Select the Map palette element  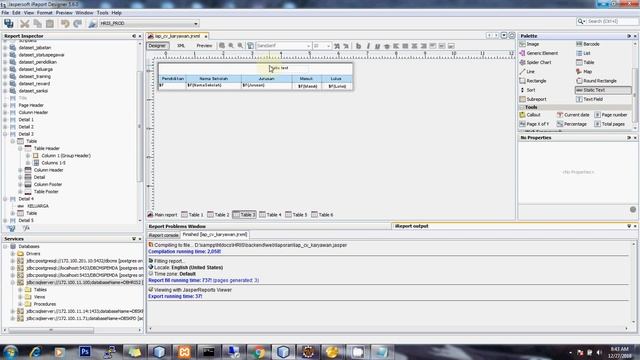click(x=584, y=71)
